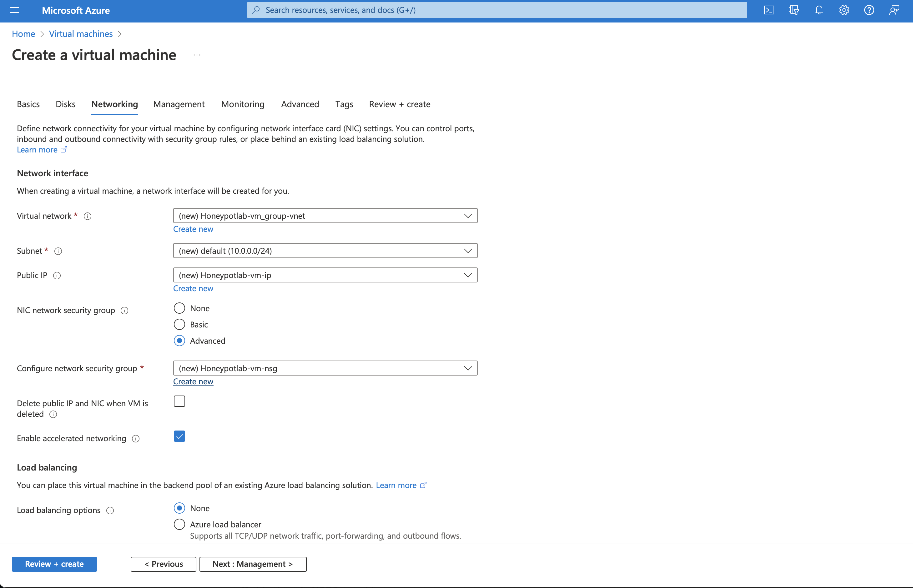
Task: Open the Feedback icon in top bar
Action: [894, 10]
